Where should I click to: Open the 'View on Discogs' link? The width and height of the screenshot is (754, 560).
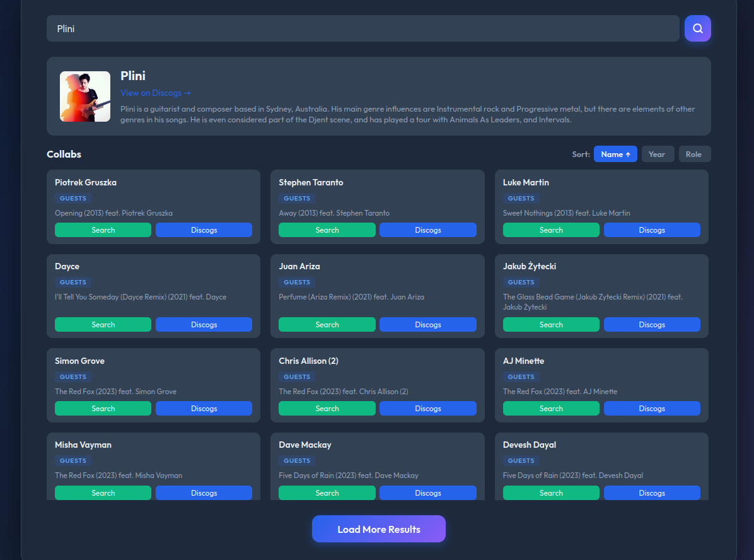[155, 93]
